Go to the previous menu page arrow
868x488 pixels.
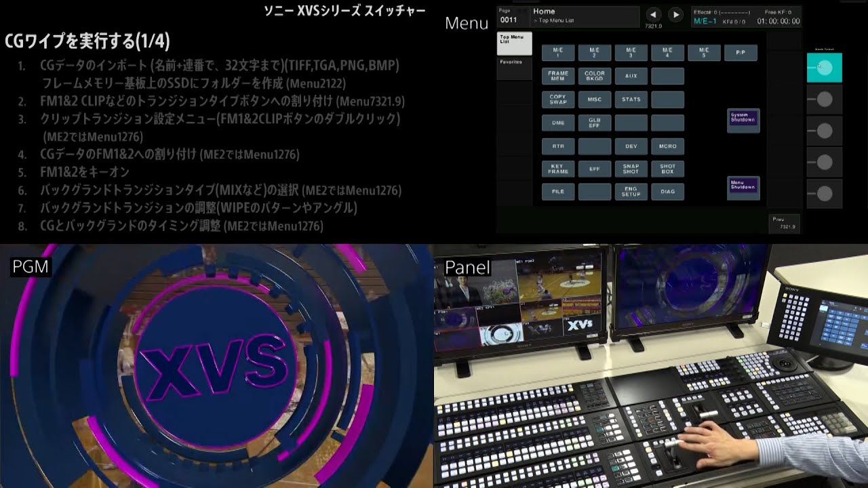[652, 14]
